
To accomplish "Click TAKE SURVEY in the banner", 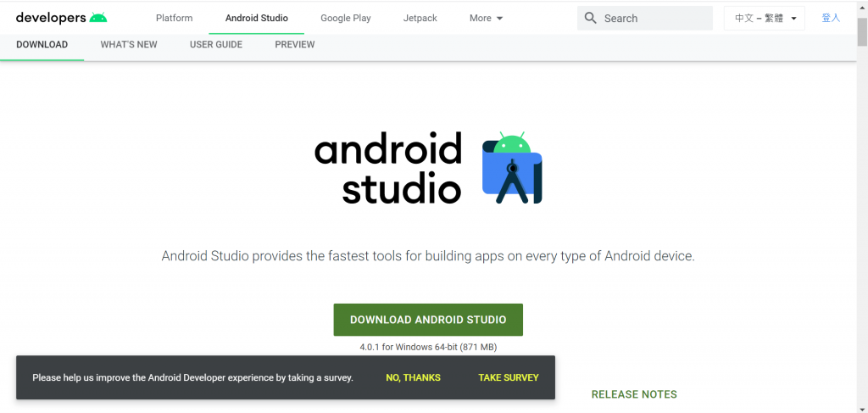I will pyautogui.click(x=509, y=377).
